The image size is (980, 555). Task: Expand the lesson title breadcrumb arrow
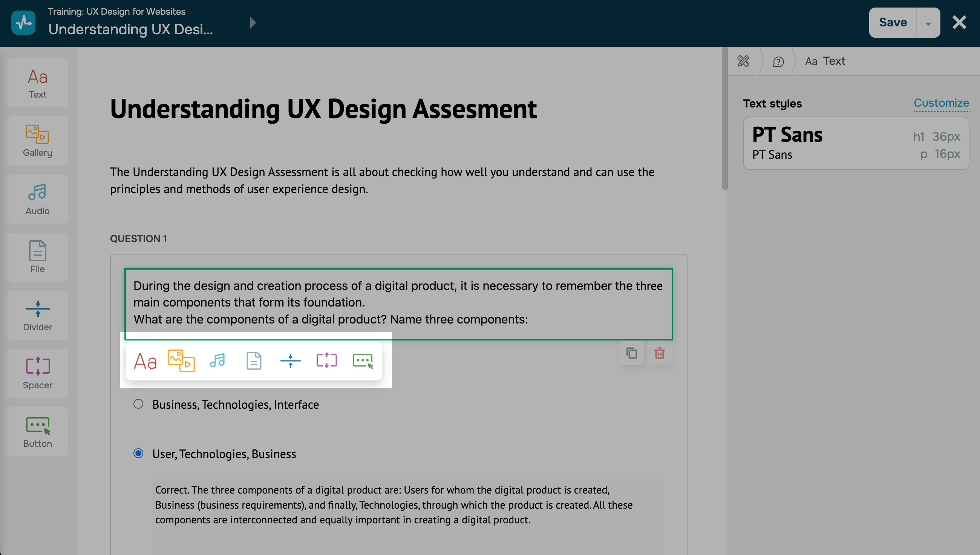253,23
